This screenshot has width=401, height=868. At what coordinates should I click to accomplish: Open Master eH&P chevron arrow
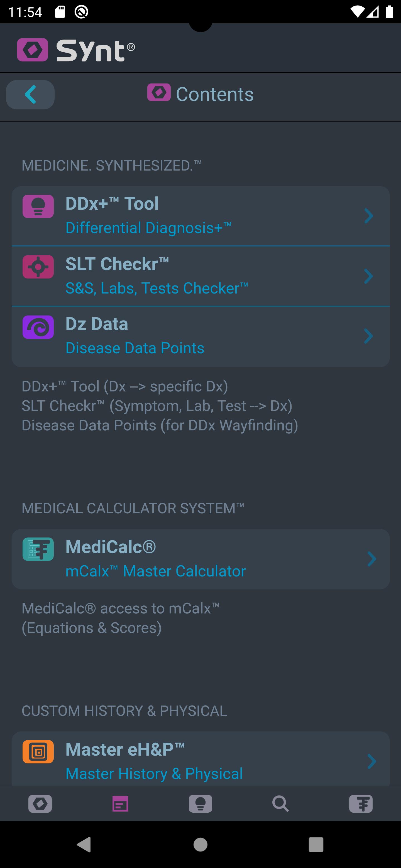click(371, 761)
